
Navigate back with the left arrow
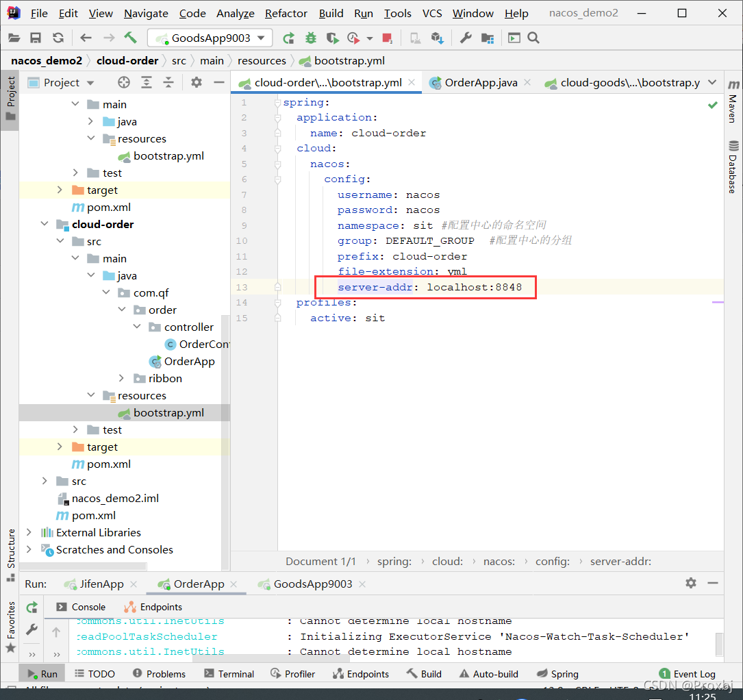coord(86,38)
